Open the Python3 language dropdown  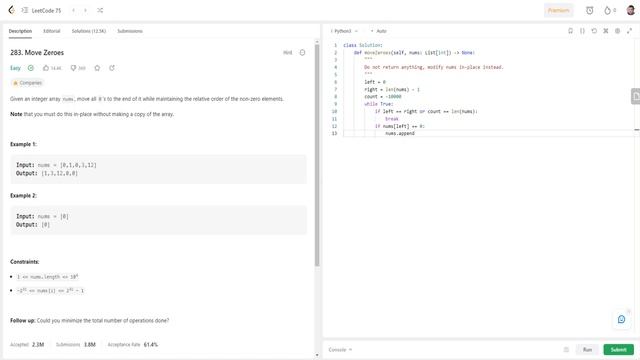point(344,31)
